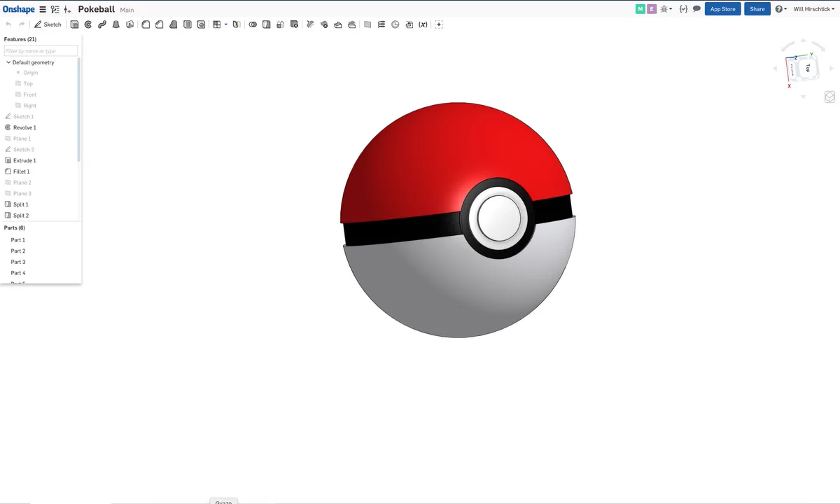Start a new Sketch
Screen dimensions: 840x504
point(48,24)
